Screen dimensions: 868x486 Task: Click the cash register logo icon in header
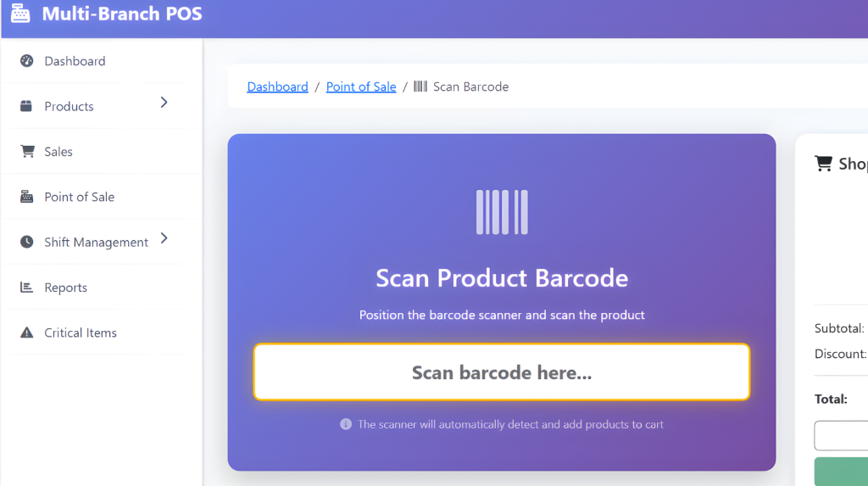point(20,14)
